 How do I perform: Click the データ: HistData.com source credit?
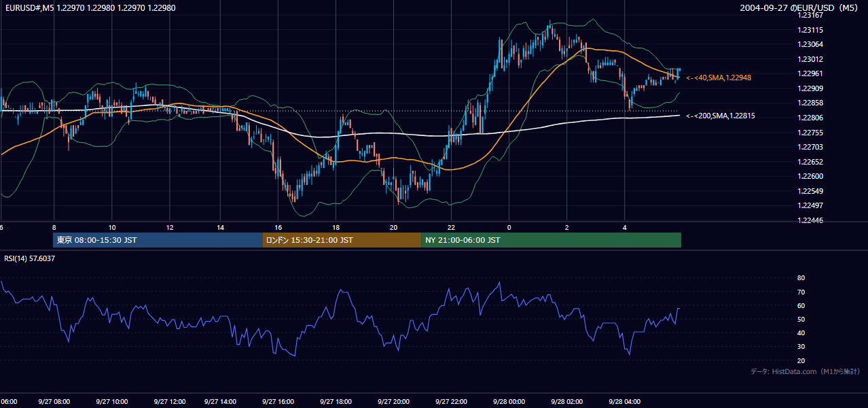806,371
